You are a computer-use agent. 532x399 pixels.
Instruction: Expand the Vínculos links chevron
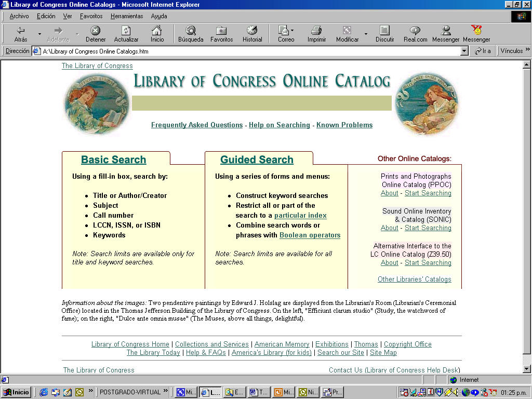coord(527,49)
